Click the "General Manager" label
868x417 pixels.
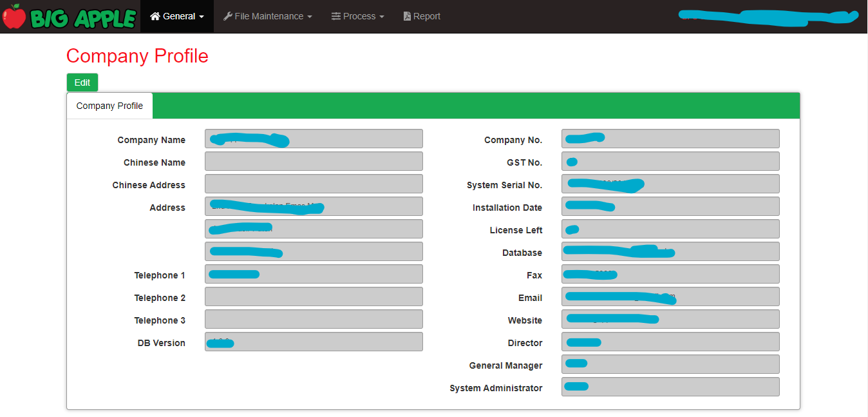click(x=505, y=365)
